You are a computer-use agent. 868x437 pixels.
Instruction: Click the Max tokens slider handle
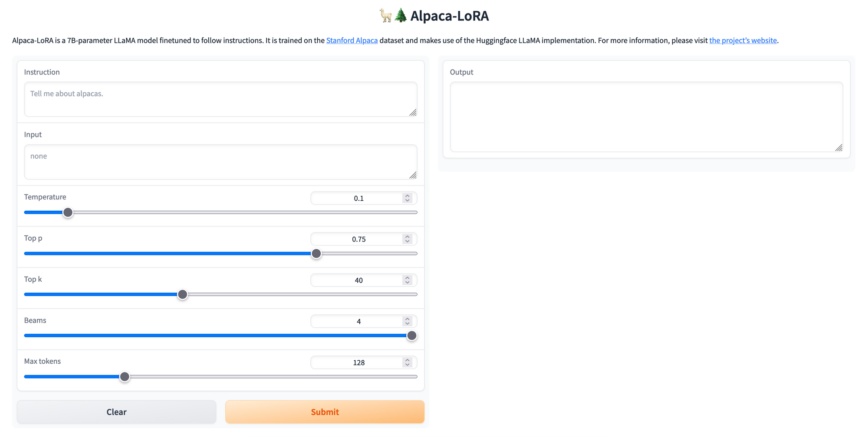pos(125,377)
